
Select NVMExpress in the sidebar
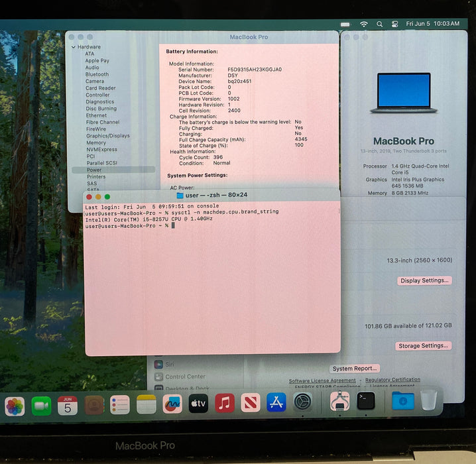(x=101, y=149)
